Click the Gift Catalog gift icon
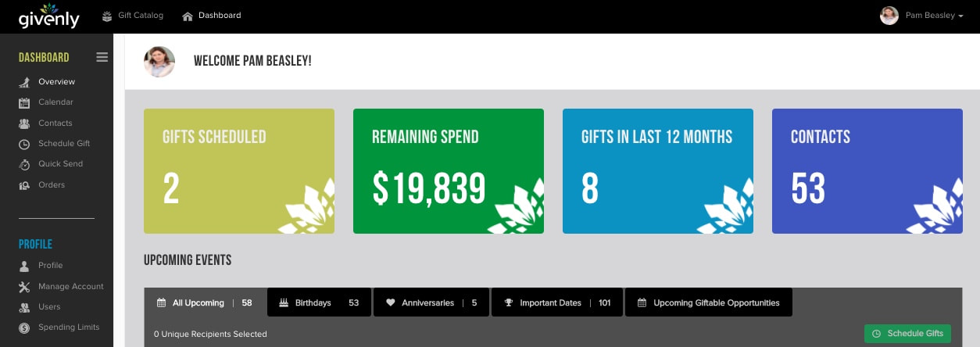This screenshot has height=347, width=980. click(107, 16)
